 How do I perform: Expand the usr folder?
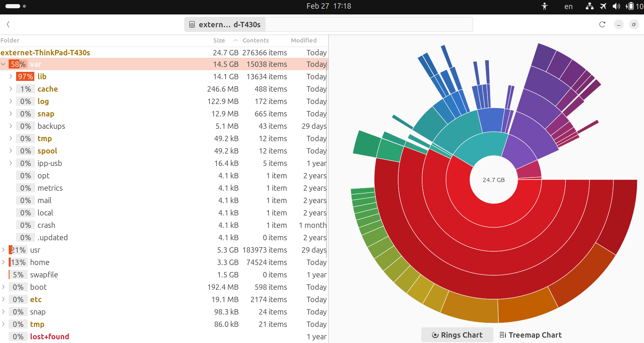[x=4, y=250]
